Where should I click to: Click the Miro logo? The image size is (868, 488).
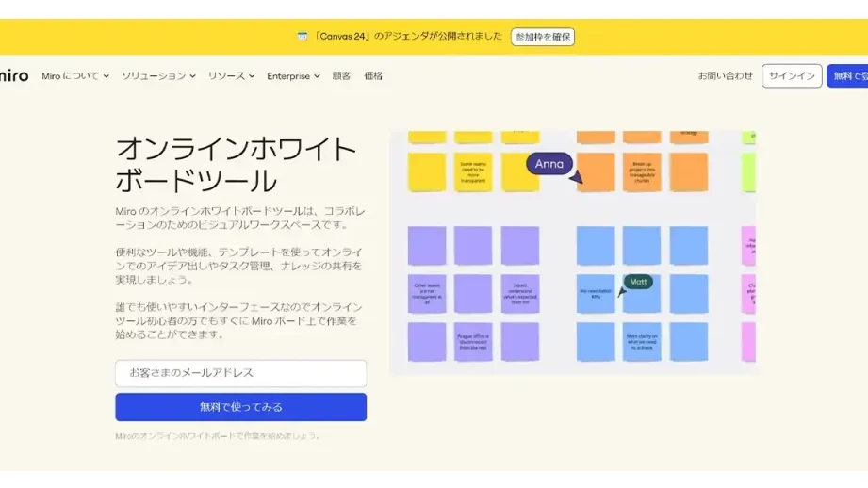coord(14,75)
